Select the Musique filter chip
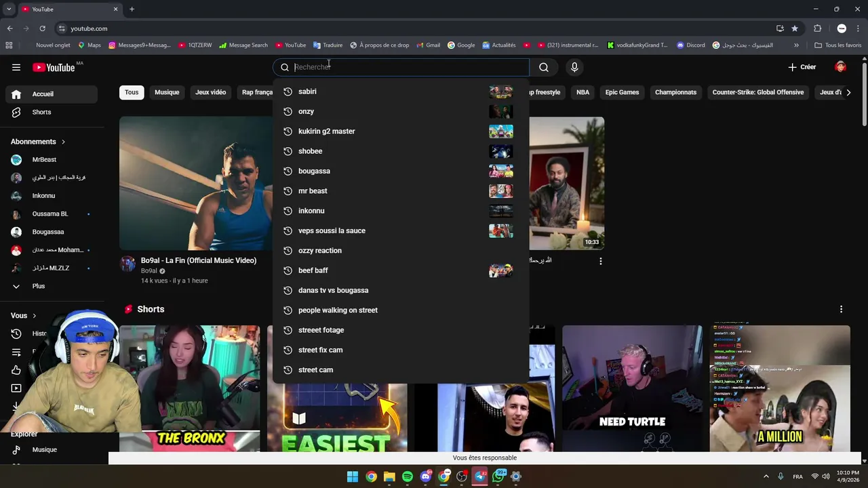Screen dimensions: 868x488 pyautogui.click(x=167, y=92)
